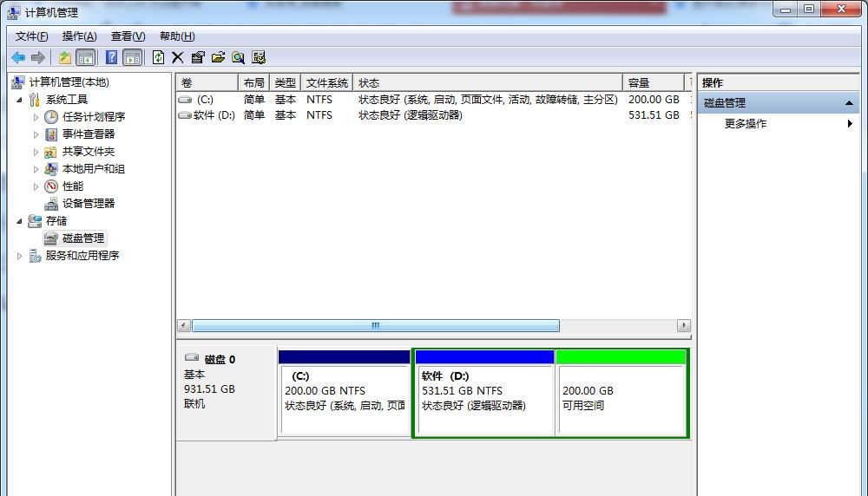Select the (C:) volume row in list

[434, 100]
